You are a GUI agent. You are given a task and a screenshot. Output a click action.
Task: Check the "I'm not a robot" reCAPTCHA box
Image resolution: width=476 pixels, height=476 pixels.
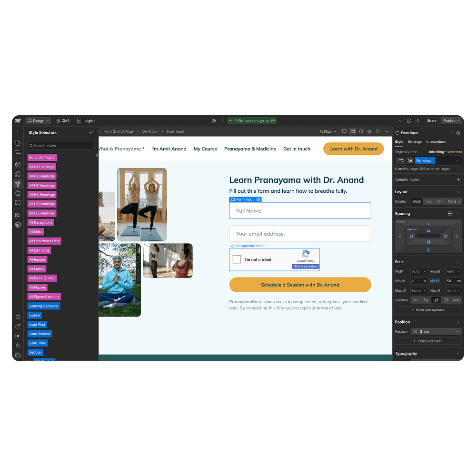click(237, 259)
